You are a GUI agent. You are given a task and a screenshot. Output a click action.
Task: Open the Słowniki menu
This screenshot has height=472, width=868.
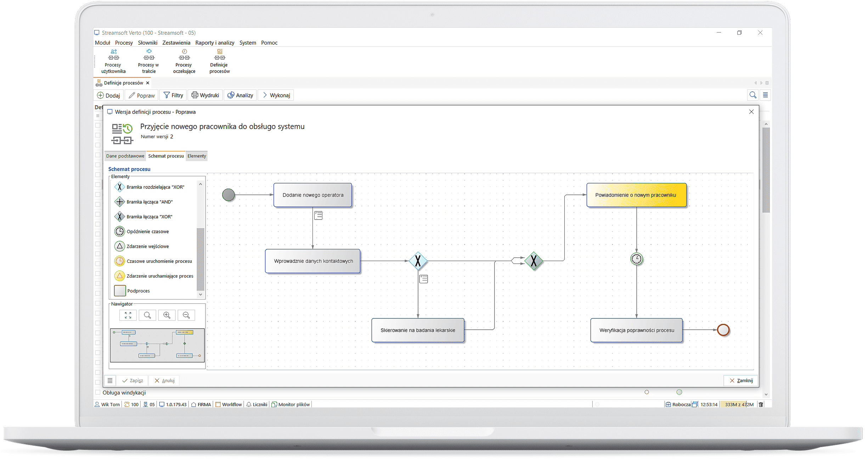148,43
